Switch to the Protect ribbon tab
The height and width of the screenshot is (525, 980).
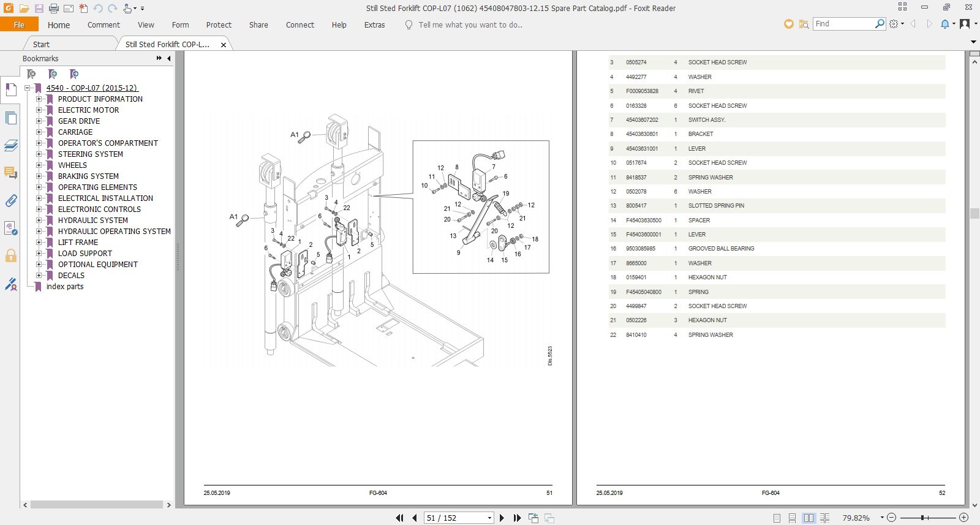219,25
